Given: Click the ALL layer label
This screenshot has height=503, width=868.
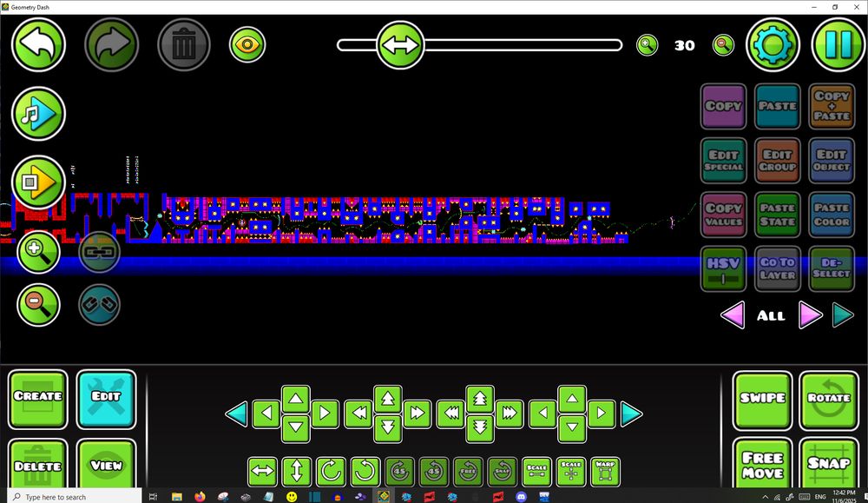Looking at the screenshot, I should coord(771,315).
